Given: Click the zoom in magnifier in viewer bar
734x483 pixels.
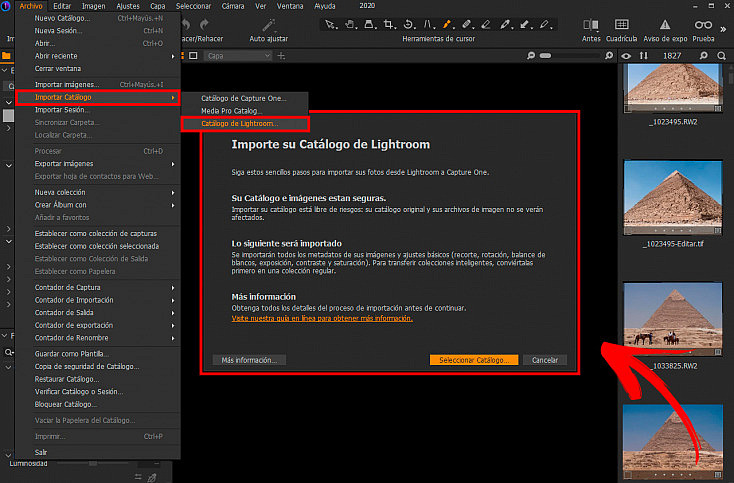Looking at the screenshot, I should pos(609,56).
